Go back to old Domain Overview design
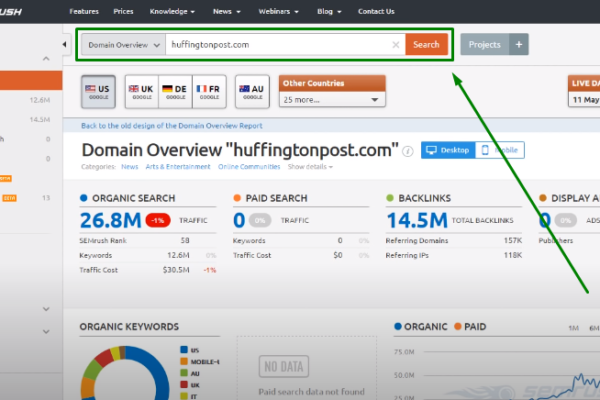600x400 pixels. click(171, 126)
